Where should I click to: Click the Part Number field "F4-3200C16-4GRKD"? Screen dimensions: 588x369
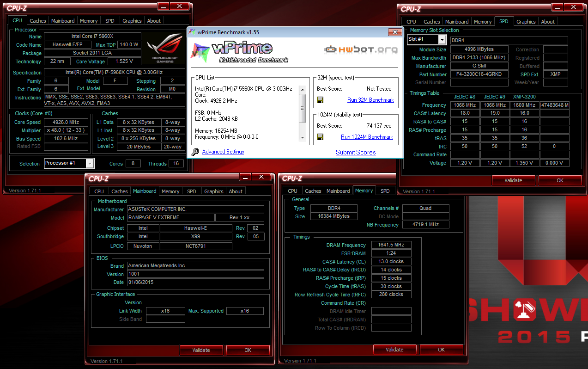[479, 74]
